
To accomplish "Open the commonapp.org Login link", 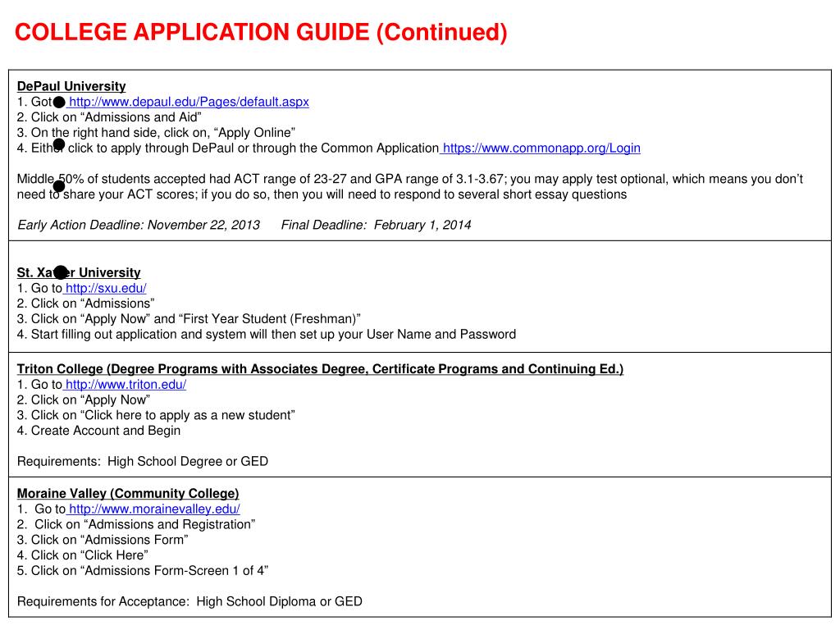I will [541, 148].
